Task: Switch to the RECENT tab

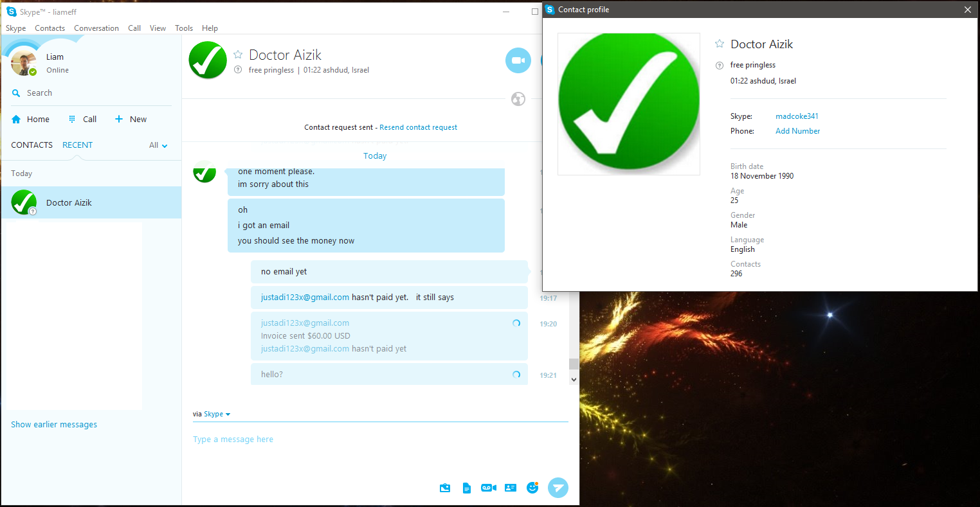Action: pyautogui.click(x=77, y=145)
